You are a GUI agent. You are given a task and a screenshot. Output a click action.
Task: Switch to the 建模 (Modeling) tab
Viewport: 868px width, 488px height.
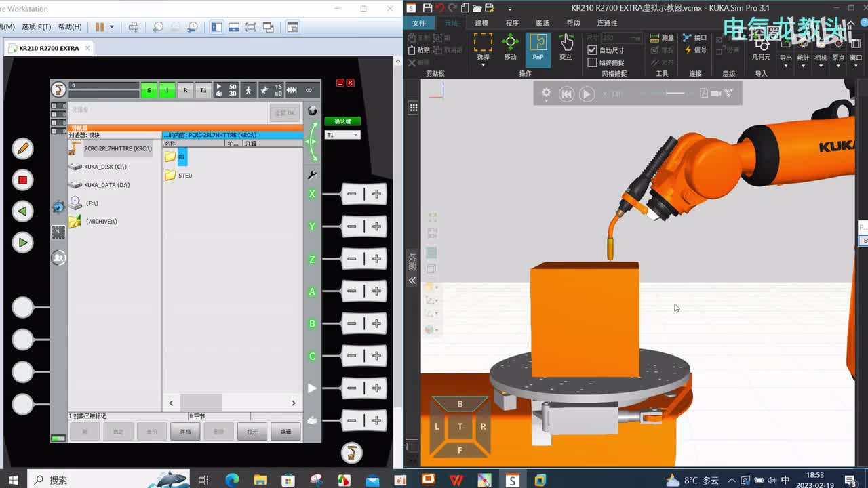pos(481,23)
